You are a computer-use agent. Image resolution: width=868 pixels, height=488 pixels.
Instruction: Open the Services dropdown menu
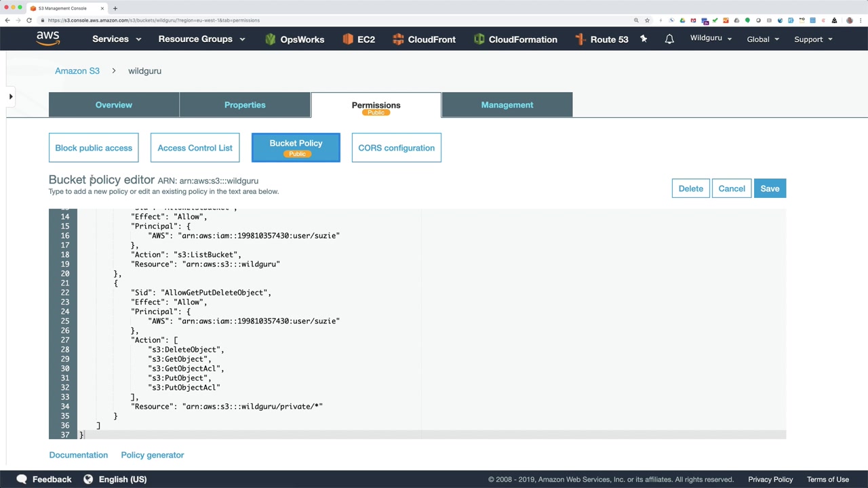click(x=117, y=39)
